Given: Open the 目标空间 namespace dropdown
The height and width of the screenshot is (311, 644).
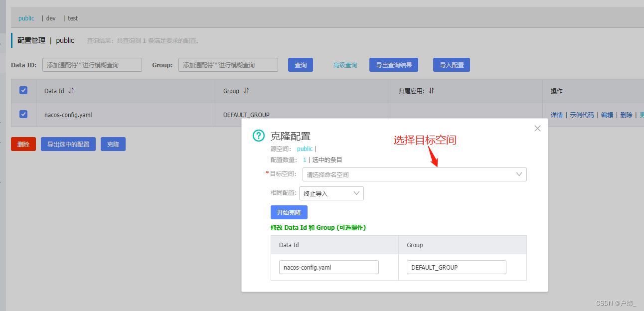Looking at the screenshot, I should click(x=414, y=174).
